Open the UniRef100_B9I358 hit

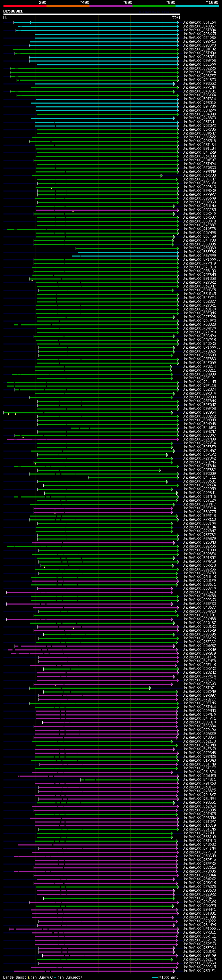pos(199,278)
